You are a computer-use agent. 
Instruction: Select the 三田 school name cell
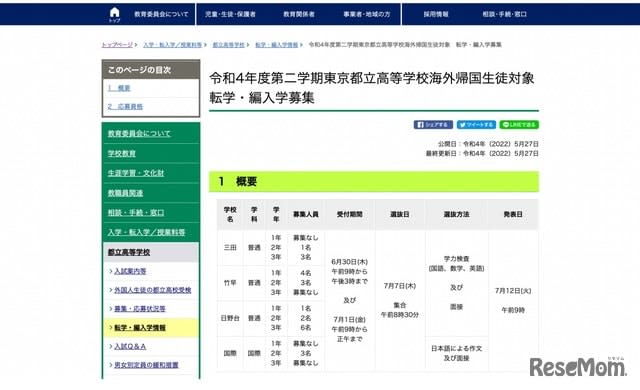pyautogui.click(x=230, y=248)
